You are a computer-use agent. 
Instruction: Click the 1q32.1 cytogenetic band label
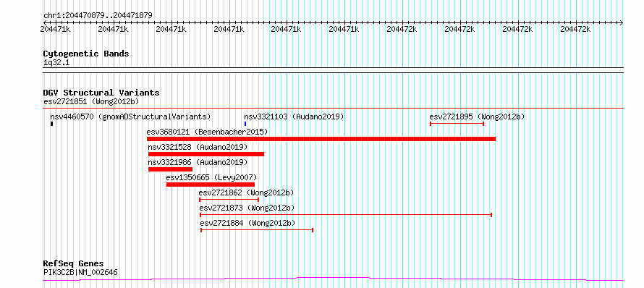click(56, 63)
